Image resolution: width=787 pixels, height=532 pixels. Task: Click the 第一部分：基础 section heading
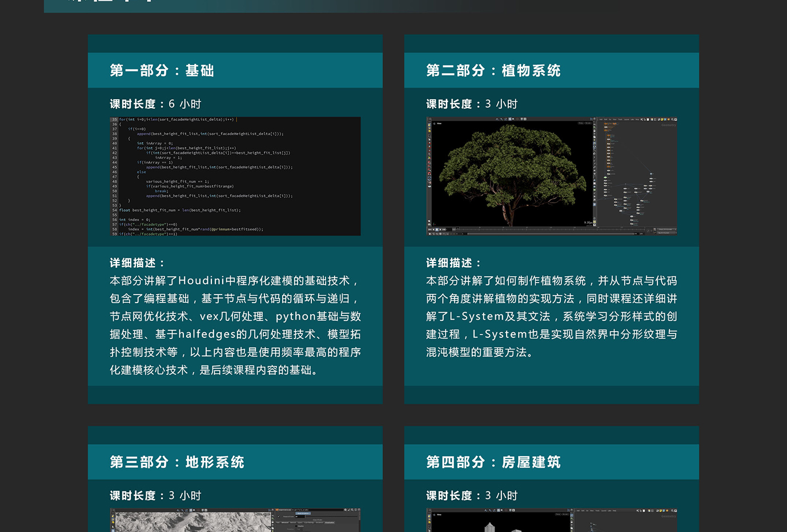[x=162, y=70]
